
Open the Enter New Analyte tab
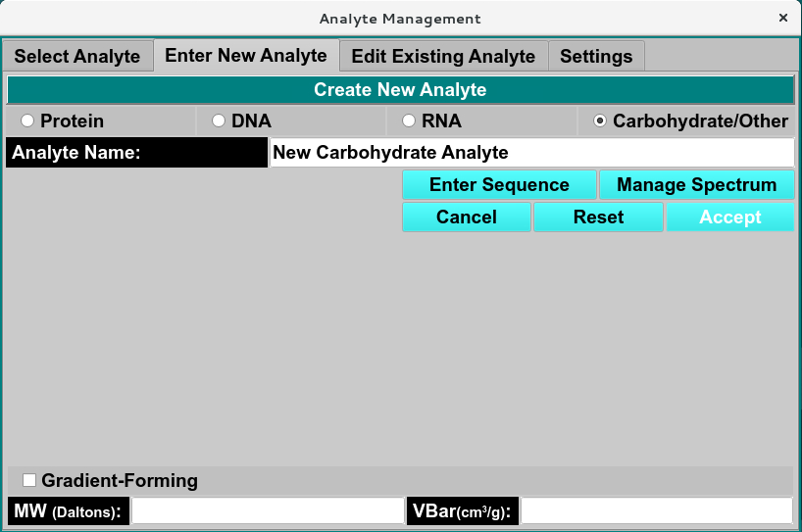(x=246, y=55)
